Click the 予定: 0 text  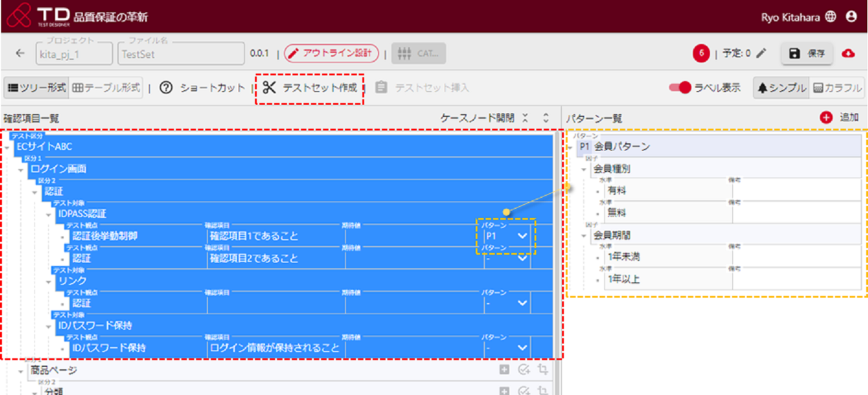click(736, 53)
